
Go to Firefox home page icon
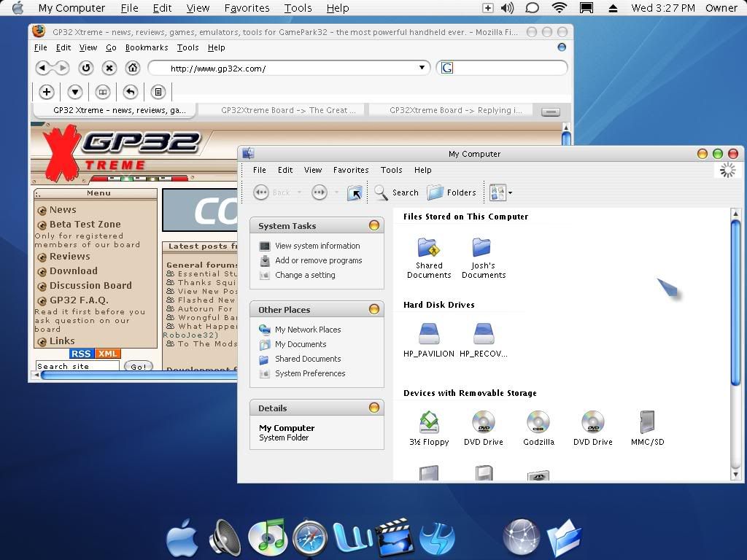click(x=133, y=68)
